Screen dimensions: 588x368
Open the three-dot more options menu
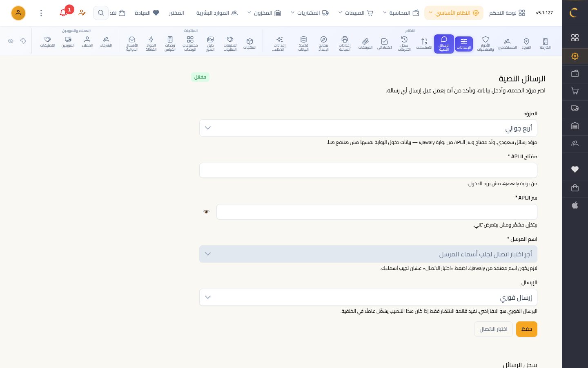click(41, 13)
